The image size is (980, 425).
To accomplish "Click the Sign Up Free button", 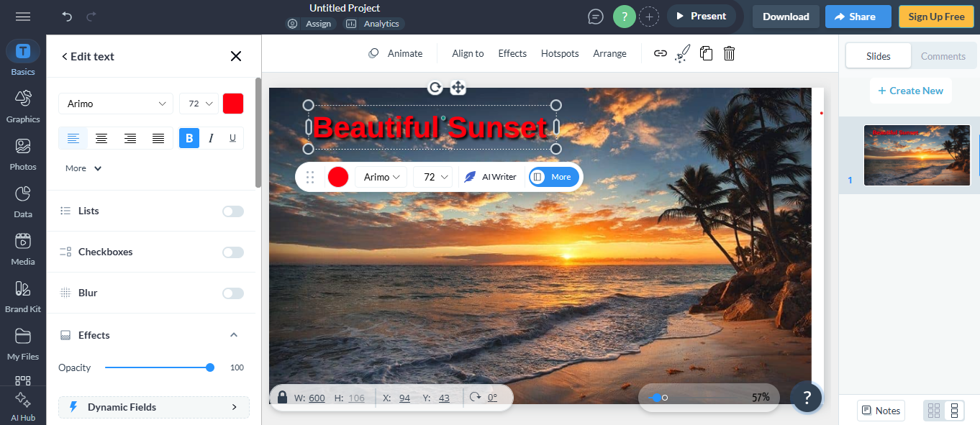I will coord(935,16).
